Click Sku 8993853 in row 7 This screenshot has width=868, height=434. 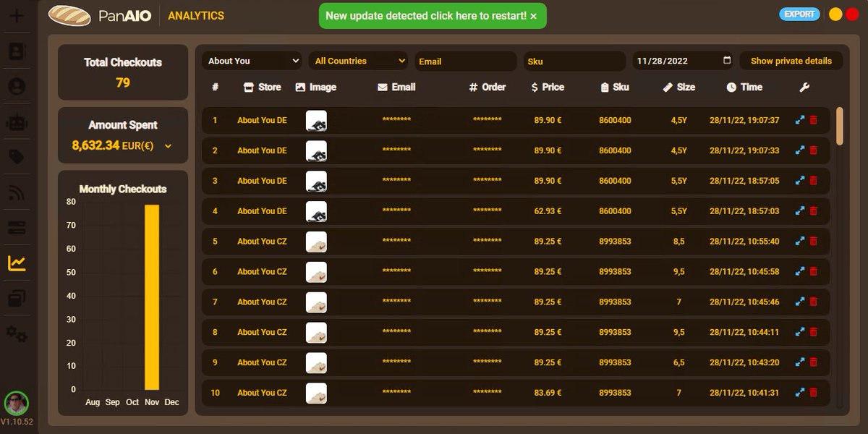pos(615,302)
